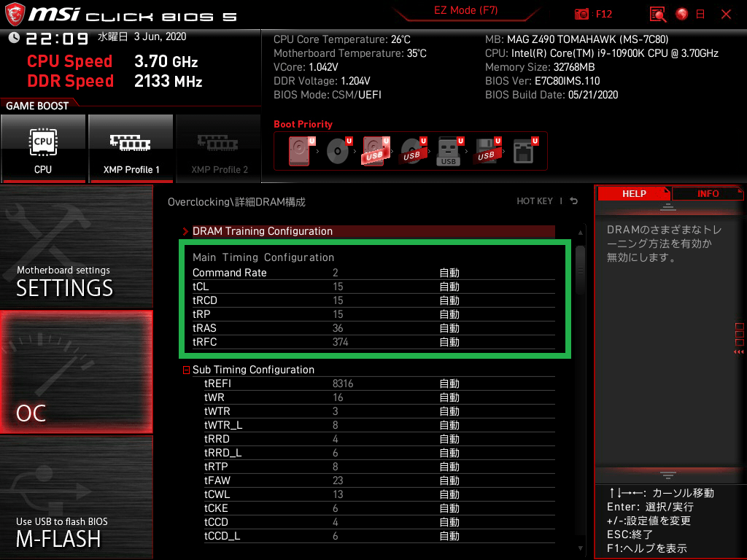This screenshot has width=747, height=560.
Task: Open language selection via the globe icon
Action: tap(682, 14)
